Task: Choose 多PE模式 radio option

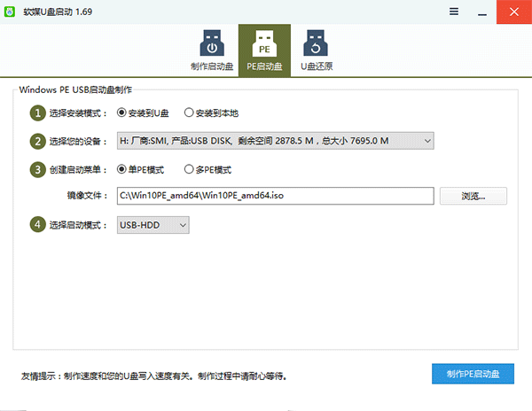Action: tap(189, 169)
